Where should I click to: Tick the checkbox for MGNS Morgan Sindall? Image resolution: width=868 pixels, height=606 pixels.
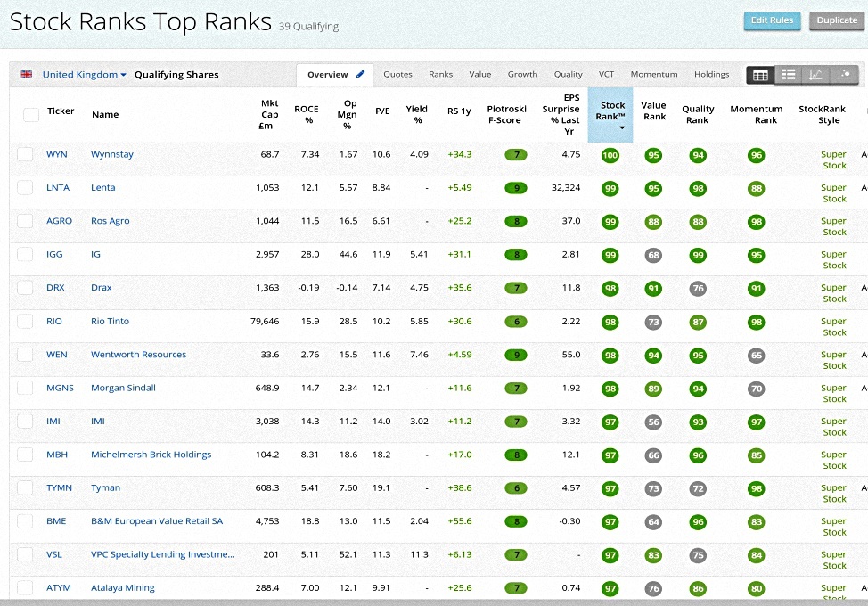pyautogui.click(x=25, y=388)
